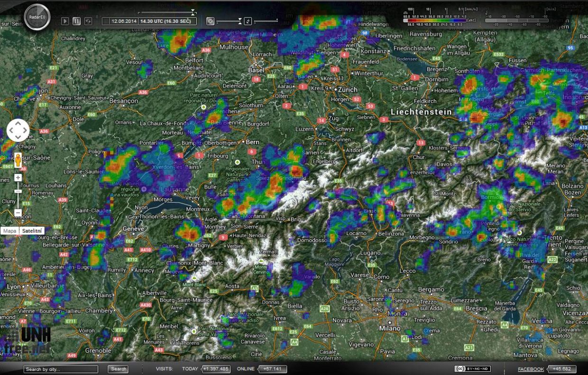Click the radar opacity slider handle
Screen dimensions: 588x375
[240, 21]
